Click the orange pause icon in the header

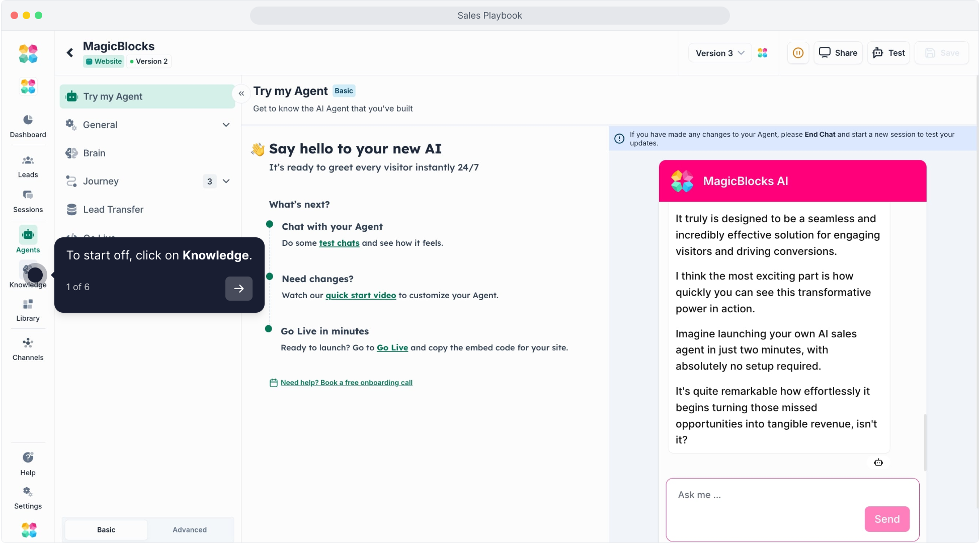click(798, 53)
